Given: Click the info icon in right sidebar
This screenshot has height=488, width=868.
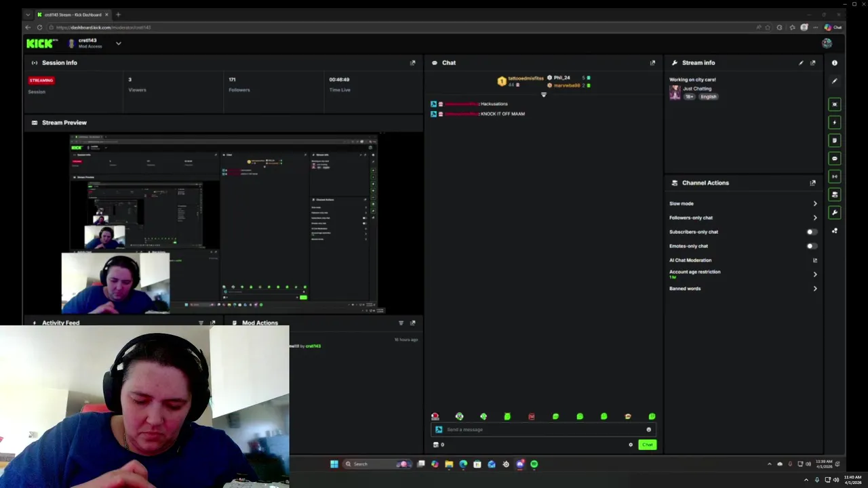Looking at the screenshot, I should (835, 63).
